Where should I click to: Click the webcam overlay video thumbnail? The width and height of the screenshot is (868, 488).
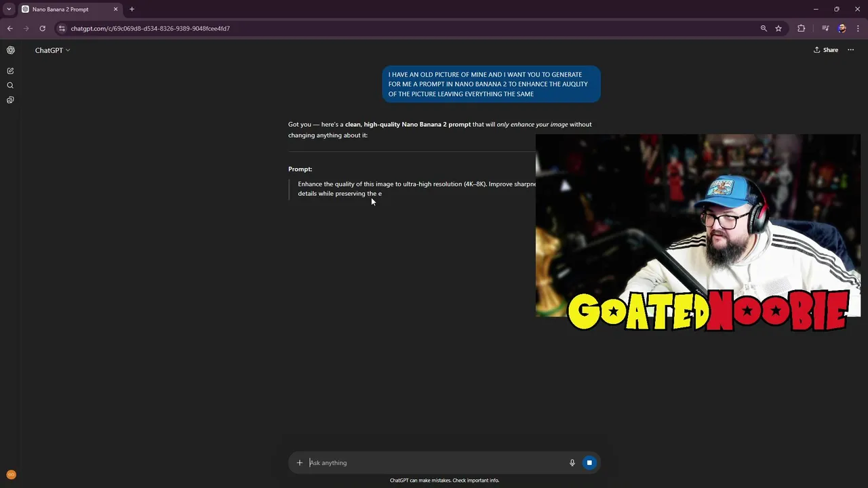point(698,226)
